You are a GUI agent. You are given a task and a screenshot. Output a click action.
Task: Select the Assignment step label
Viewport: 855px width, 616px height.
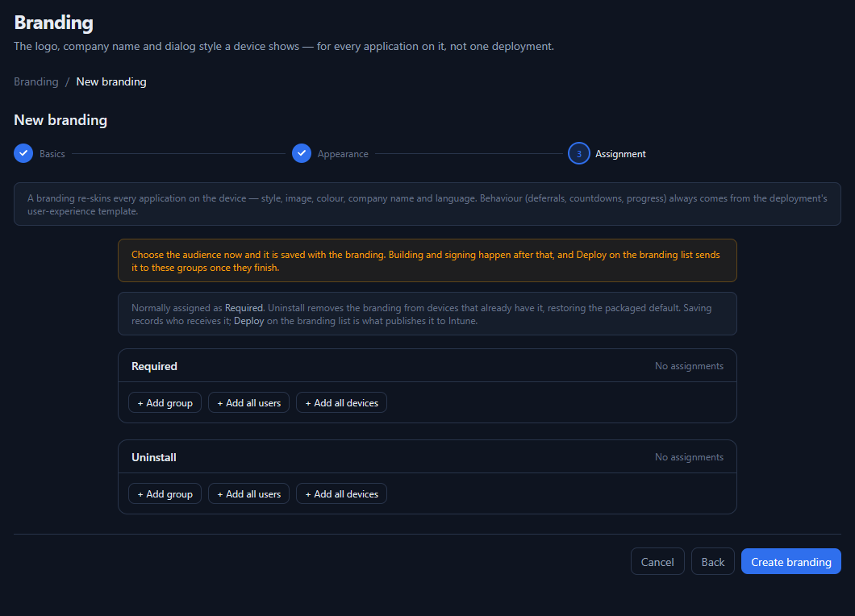620,154
